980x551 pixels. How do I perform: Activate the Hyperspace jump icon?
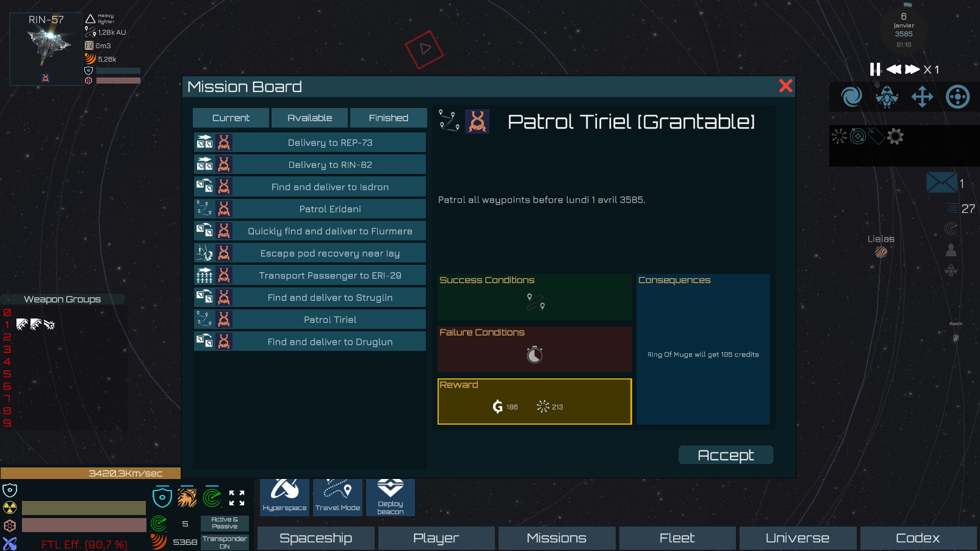[x=284, y=497]
